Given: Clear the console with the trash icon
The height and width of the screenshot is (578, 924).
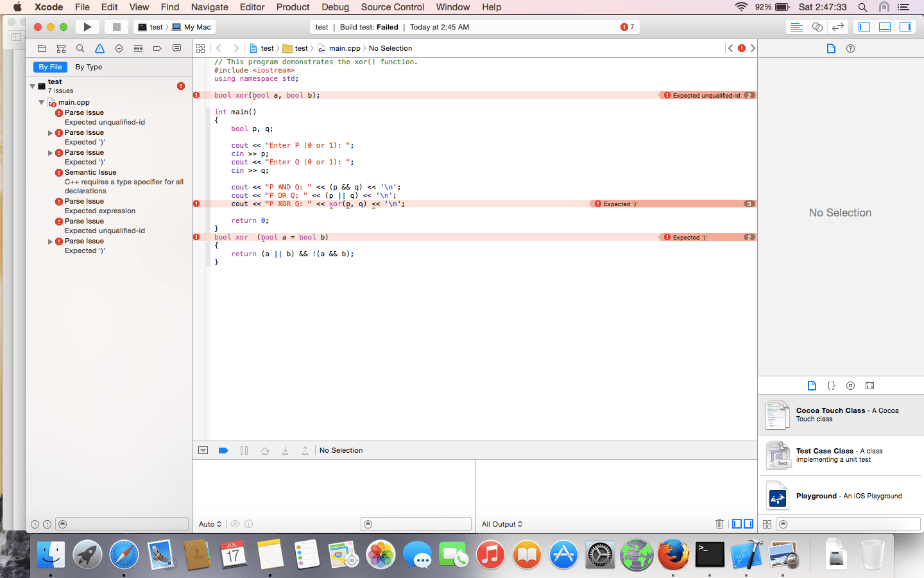Looking at the screenshot, I should (719, 524).
